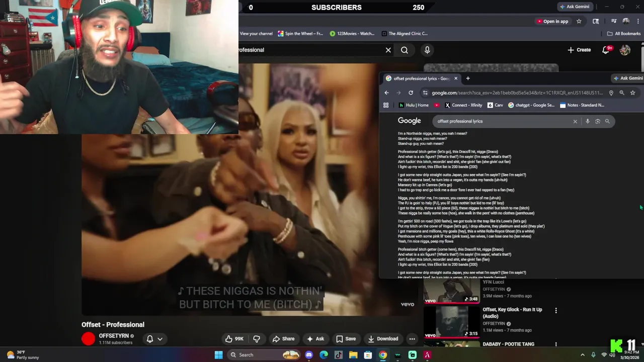The image size is (644, 362).
Task: Search Google by voice microphone
Action: point(587,121)
